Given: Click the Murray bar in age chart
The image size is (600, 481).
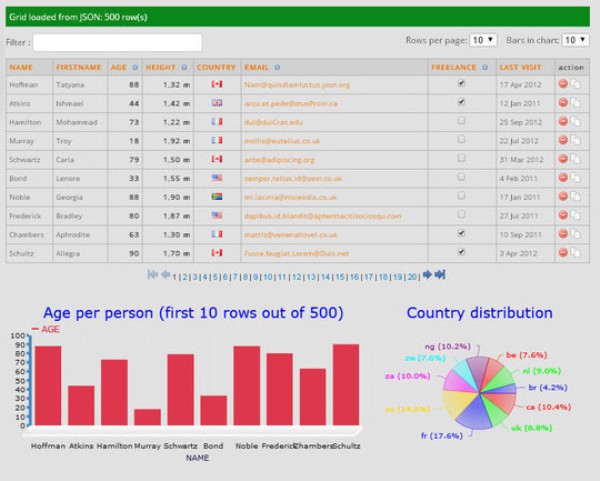Looking at the screenshot, I should (147, 417).
